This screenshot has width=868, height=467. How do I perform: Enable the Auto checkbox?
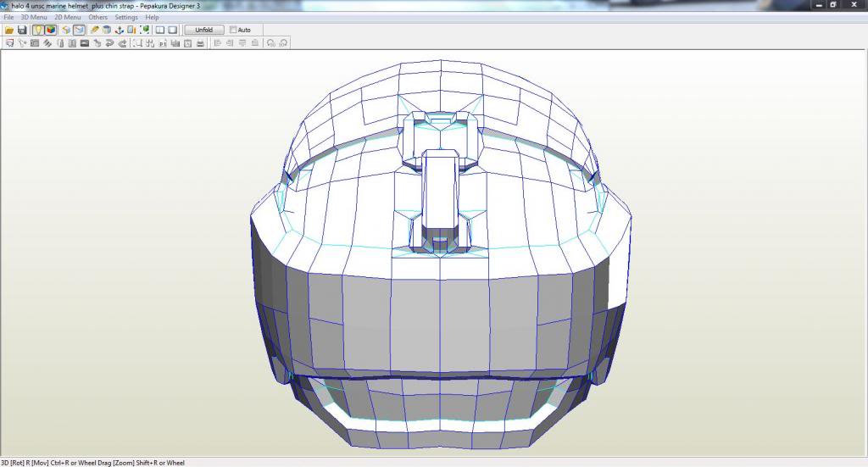point(233,30)
